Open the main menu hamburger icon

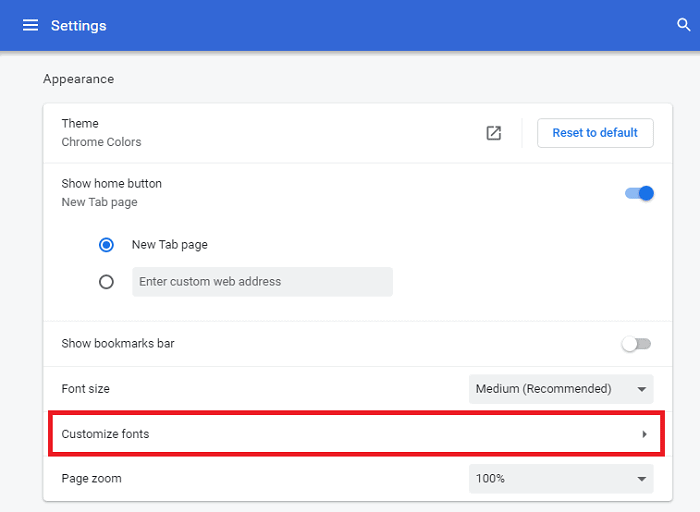[30, 25]
